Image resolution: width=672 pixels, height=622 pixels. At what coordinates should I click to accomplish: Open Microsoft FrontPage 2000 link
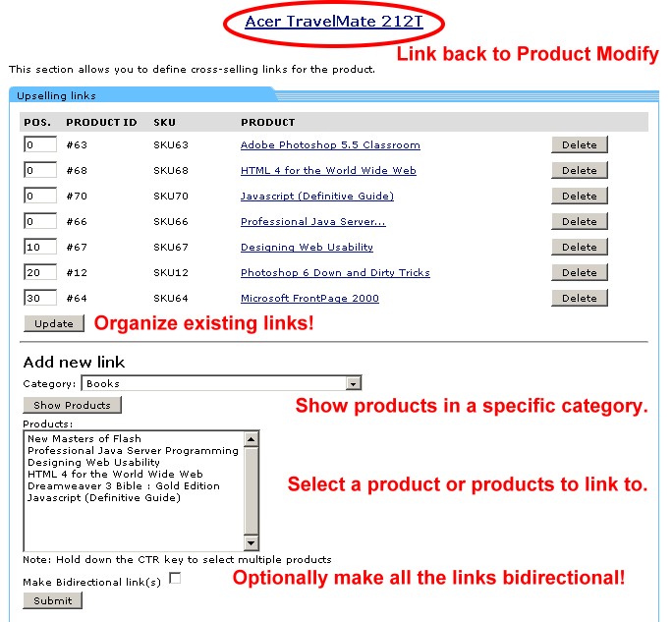tap(309, 298)
